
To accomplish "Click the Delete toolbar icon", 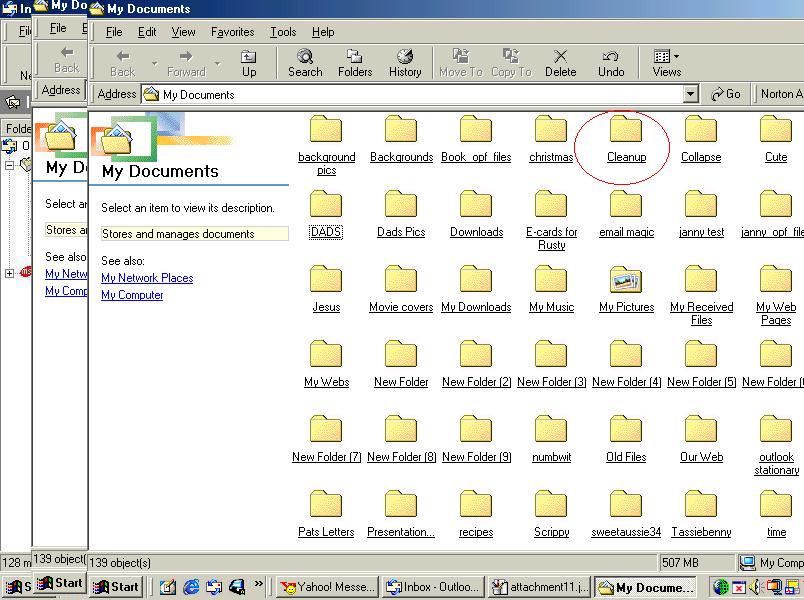I will click(560, 62).
